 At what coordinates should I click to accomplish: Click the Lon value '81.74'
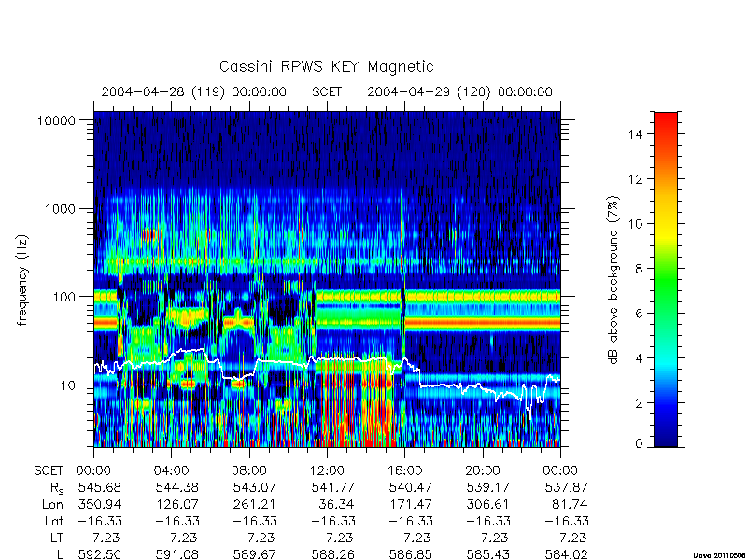pyautogui.click(x=571, y=505)
